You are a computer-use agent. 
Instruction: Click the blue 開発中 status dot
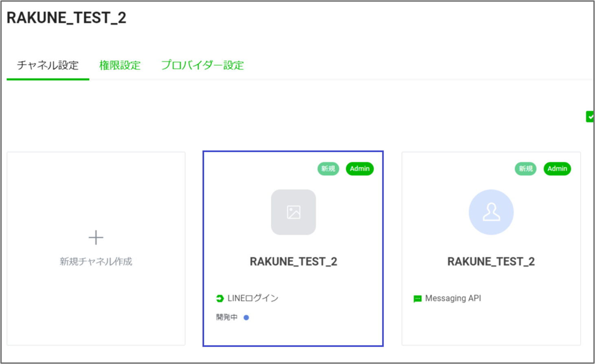point(246,318)
